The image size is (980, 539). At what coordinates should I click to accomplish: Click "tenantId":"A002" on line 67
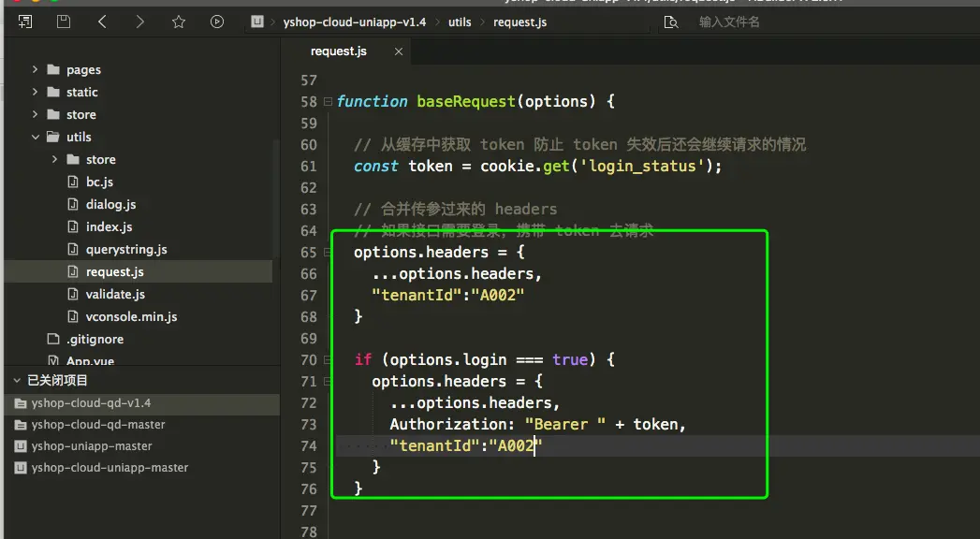click(448, 295)
